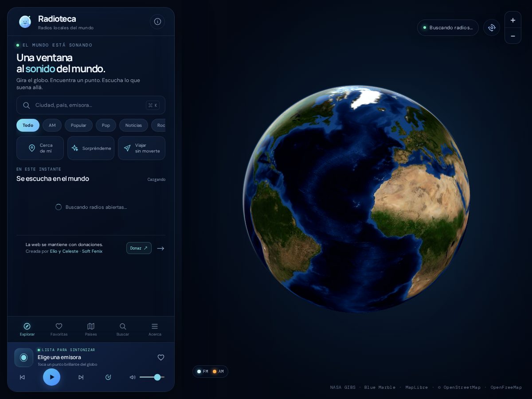This screenshot has width=532, height=399.
Task: Locate me with the crosshair icon
Action: 492,27
